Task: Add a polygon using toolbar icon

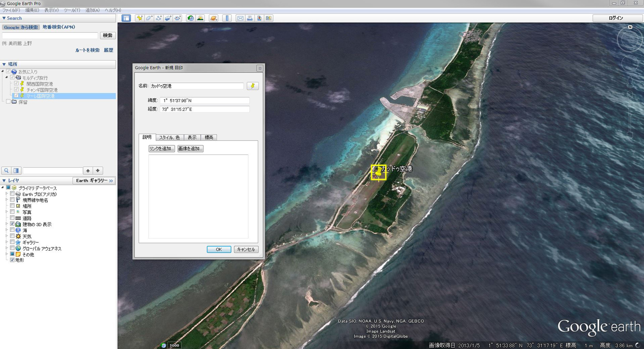Action: (x=149, y=18)
